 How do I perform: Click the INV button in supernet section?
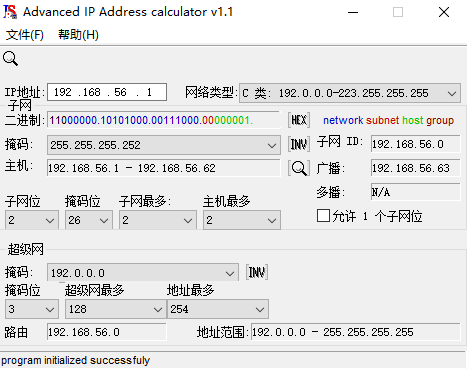point(257,272)
